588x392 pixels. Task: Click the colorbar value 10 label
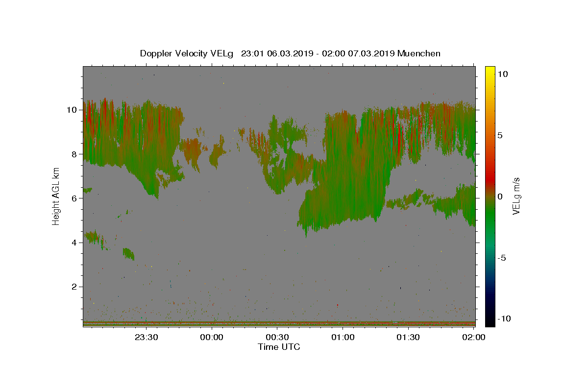pyautogui.click(x=502, y=73)
